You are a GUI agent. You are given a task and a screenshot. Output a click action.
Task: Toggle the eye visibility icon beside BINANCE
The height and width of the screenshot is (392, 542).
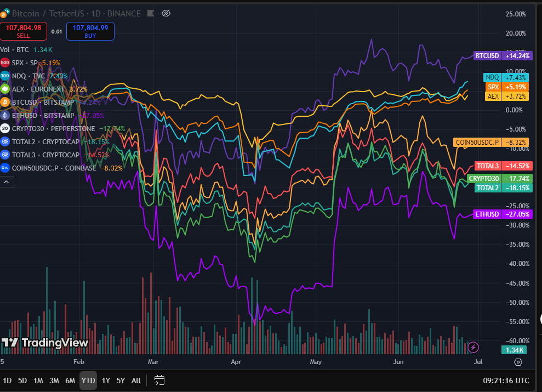pos(166,14)
